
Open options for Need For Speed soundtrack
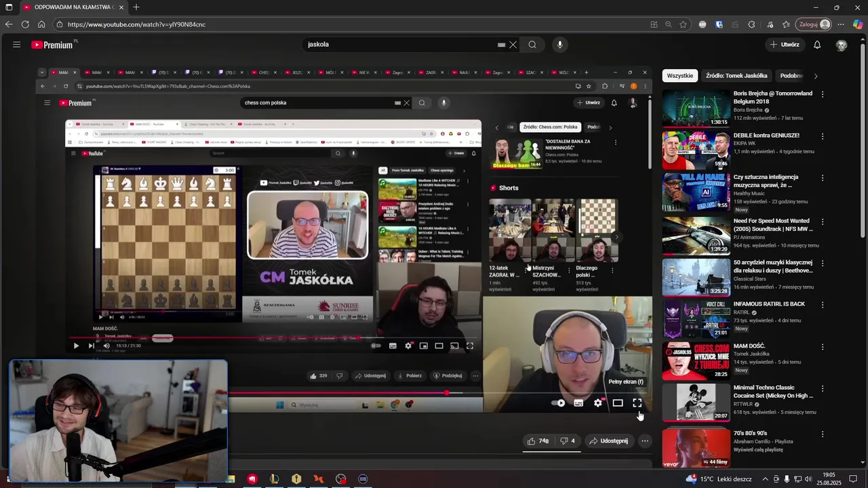823,222
